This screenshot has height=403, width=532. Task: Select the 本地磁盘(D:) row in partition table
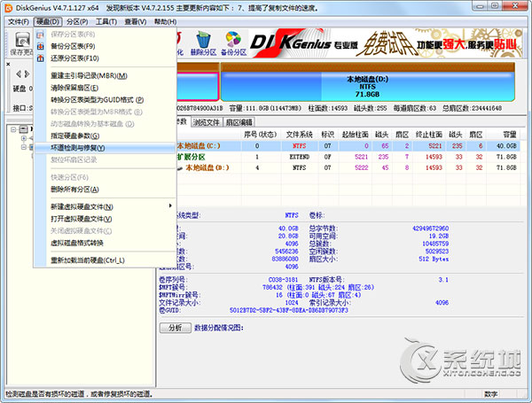click(348, 167)
